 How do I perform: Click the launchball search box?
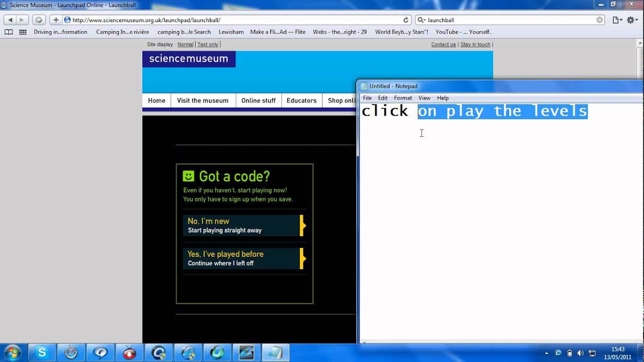(511, 20)
